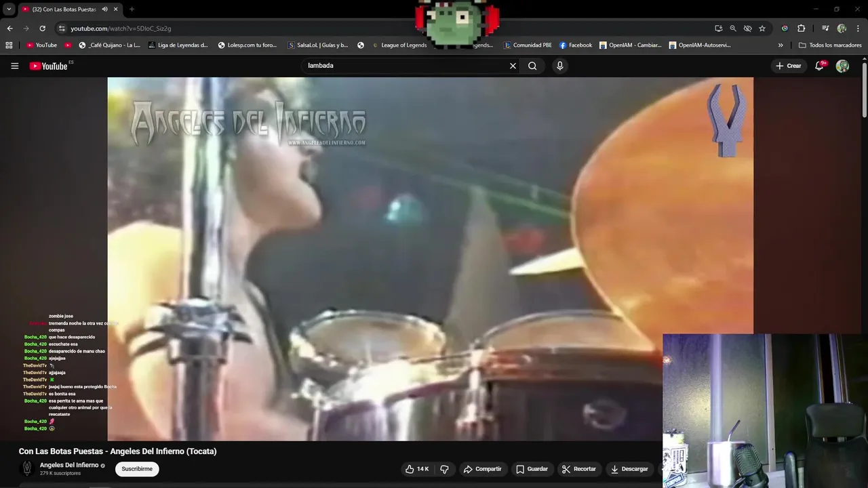Open YouTube notifications bell
868x488 pixels.
pyautogui.click(x=819, y=66)
